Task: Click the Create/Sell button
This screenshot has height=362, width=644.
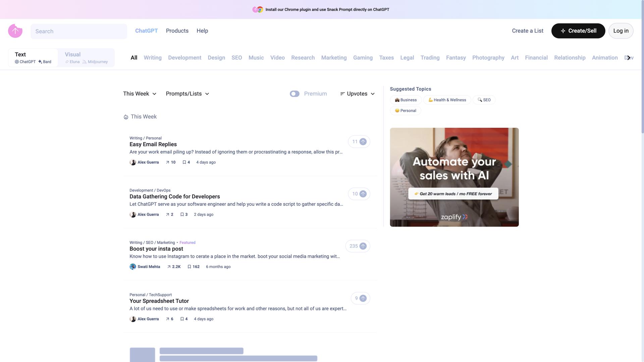Action: point(578,31)
